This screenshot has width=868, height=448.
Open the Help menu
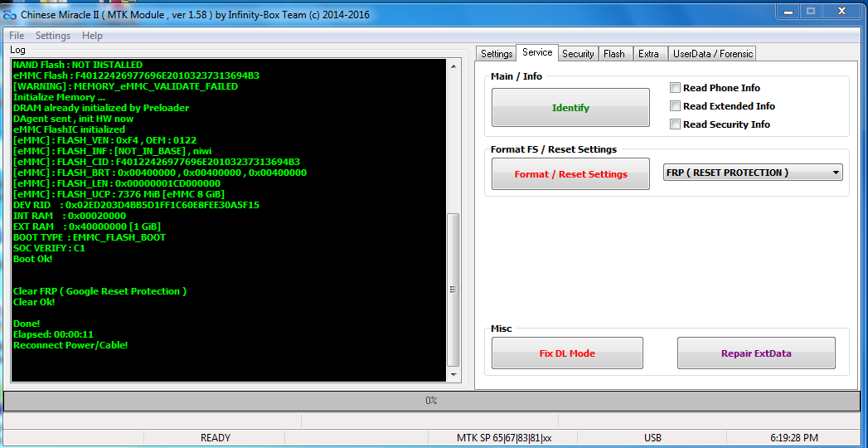tap(93, 36)
